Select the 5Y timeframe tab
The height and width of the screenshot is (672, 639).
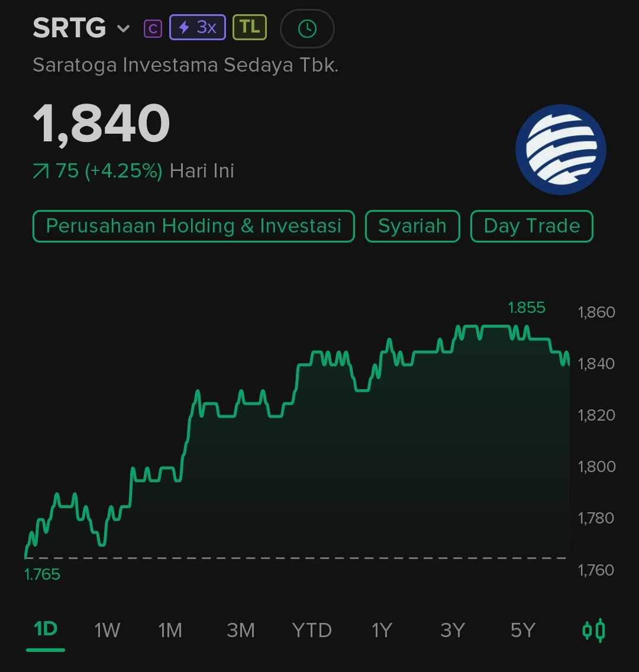pos(523,631)
